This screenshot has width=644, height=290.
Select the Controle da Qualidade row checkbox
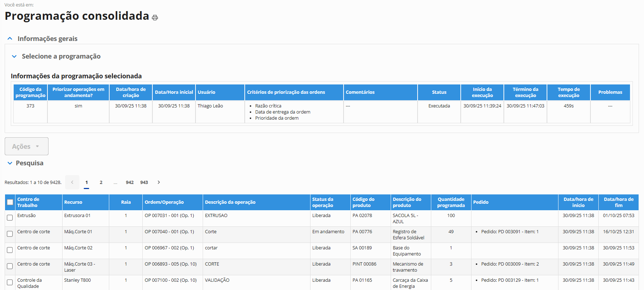point(10,282)
